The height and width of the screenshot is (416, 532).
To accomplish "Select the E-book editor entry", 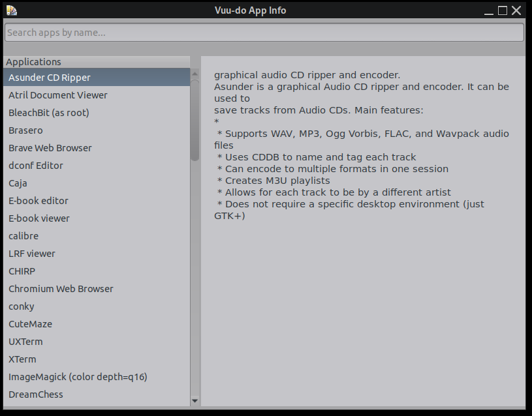I will click(x=97, y=201).
